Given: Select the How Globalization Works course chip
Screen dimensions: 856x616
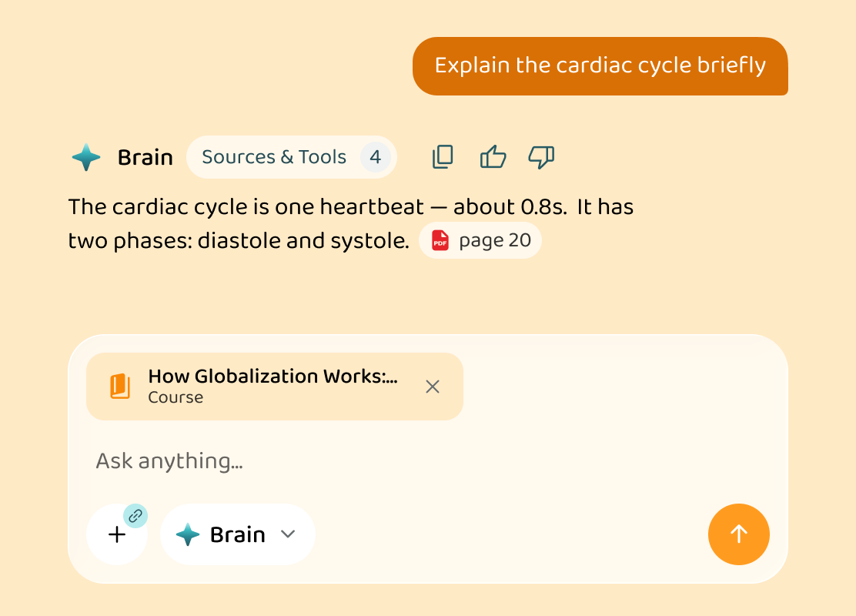Looking at the screenshot, I should point(275,387).
